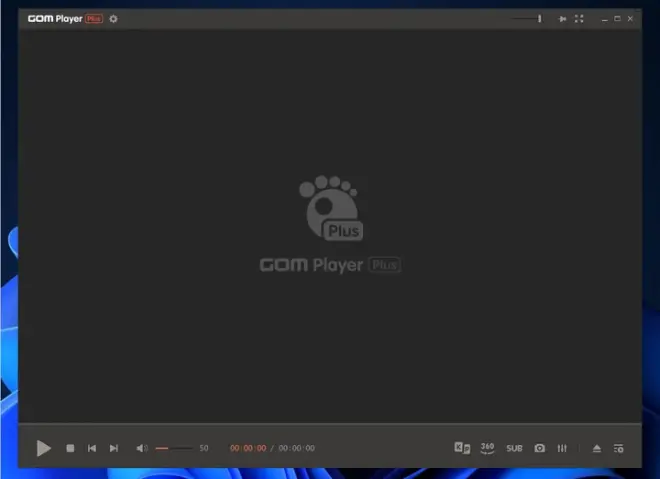
Task: Show the playlist panel
Action: (x=618, y=448)
